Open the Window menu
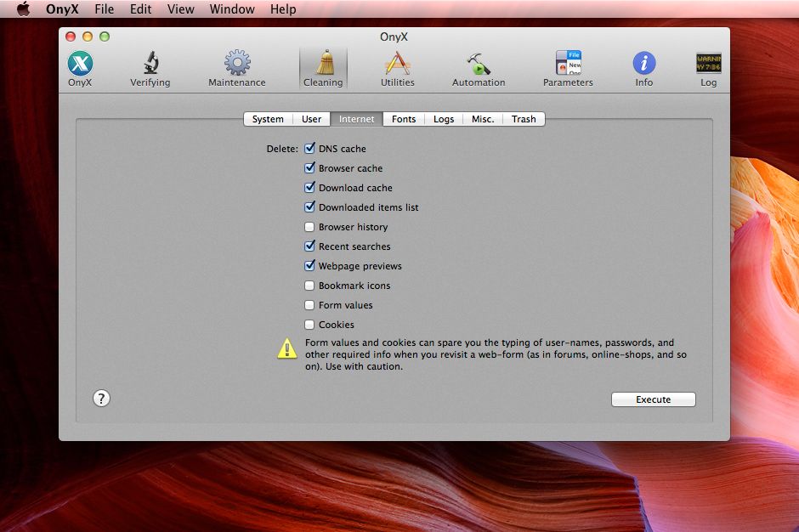Image resolution: width=799 pixels, height=532 pixels. [232, 9]
